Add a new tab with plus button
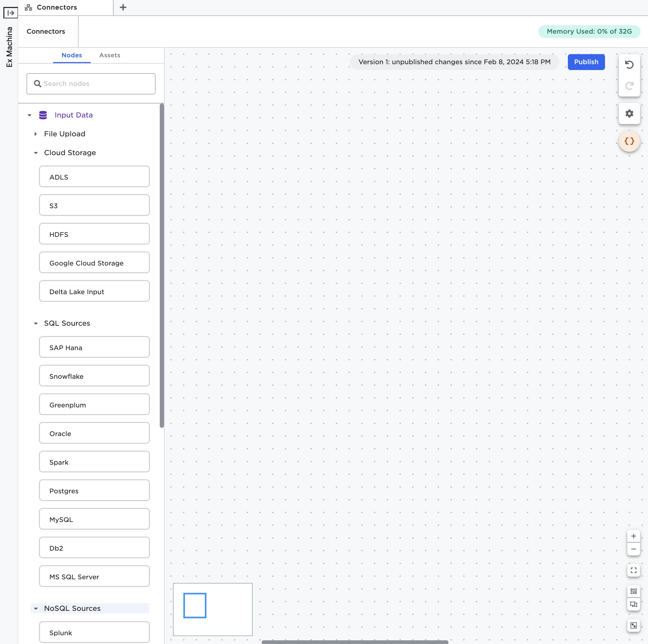Image resolution: width=648 pixels, height=644 pixels. click(123, 7)
